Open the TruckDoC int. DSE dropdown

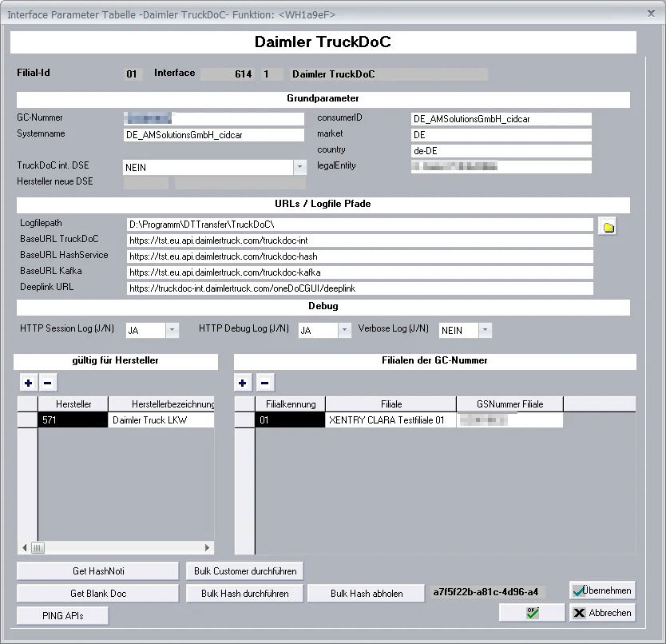coord(299,167)
